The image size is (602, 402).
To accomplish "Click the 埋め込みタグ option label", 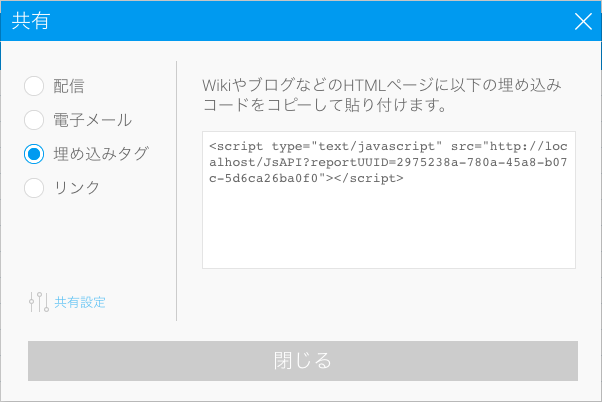I will click(100, 153).
